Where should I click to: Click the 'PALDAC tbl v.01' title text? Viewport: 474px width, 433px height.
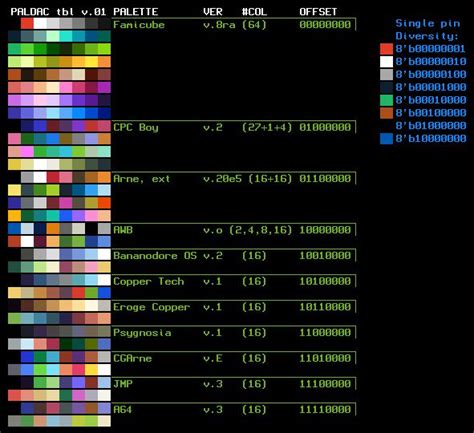point(58,12)
